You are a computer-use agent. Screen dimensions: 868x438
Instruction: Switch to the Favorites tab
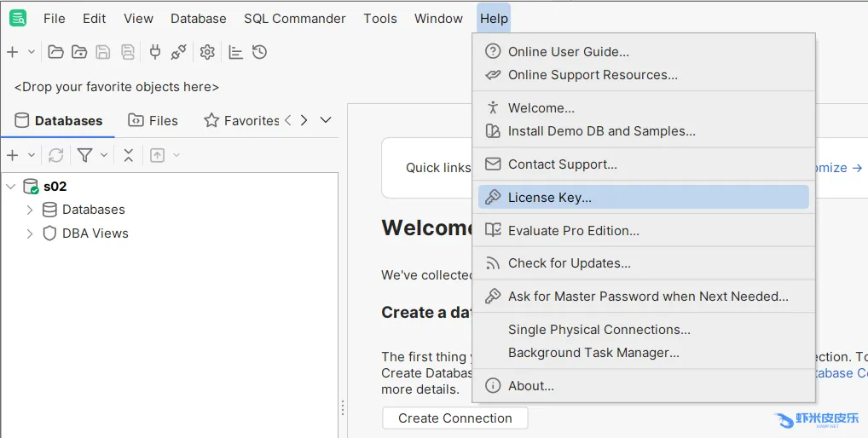click(x=241, y=120)
